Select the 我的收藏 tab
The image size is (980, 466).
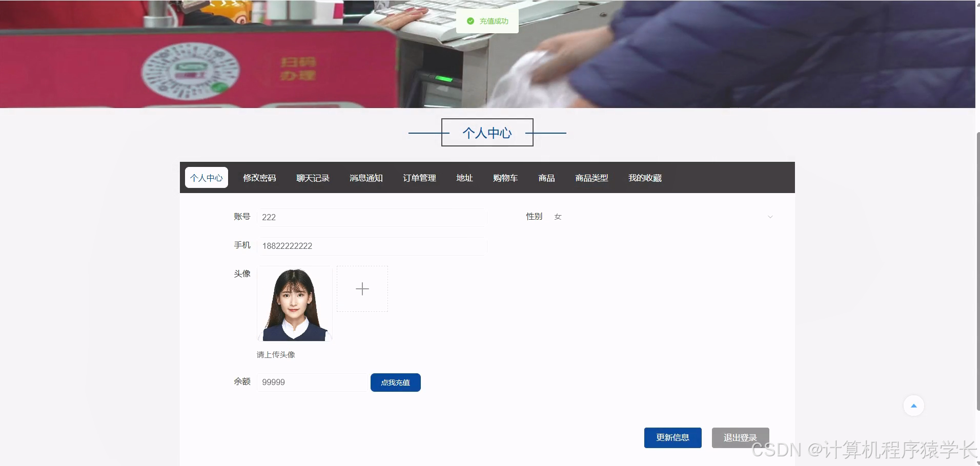point(645,178)
